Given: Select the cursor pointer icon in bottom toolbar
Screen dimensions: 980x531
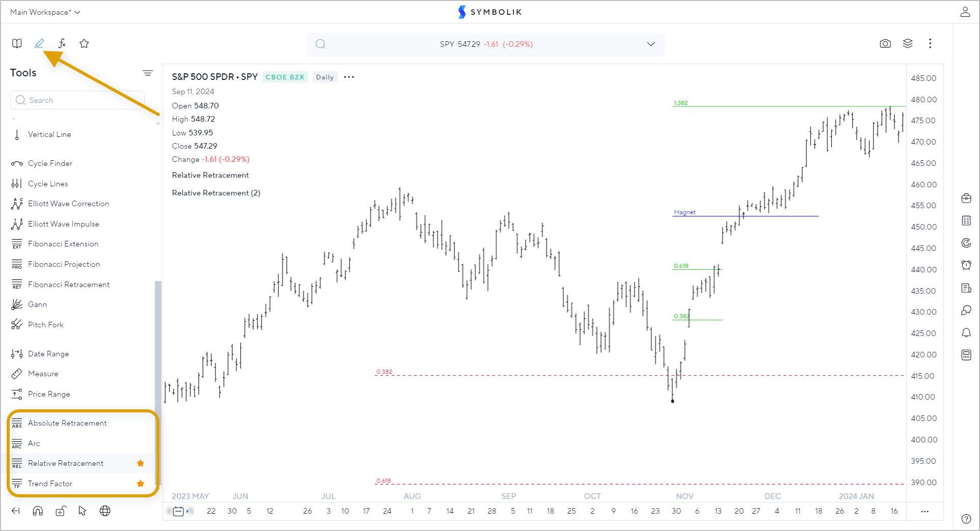Looking at the screenshot, I should coord(82,511).
